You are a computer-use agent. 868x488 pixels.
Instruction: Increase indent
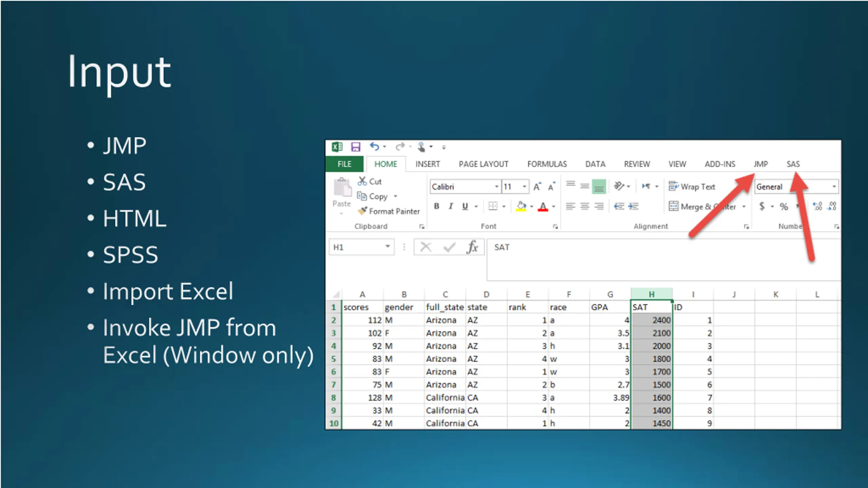633,206
